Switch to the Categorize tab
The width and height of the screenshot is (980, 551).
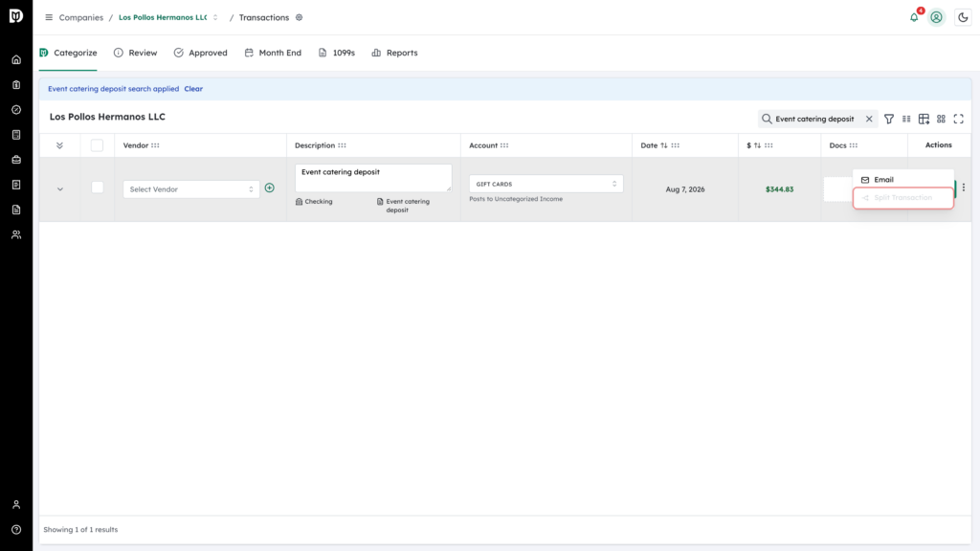tap(69, 54)
